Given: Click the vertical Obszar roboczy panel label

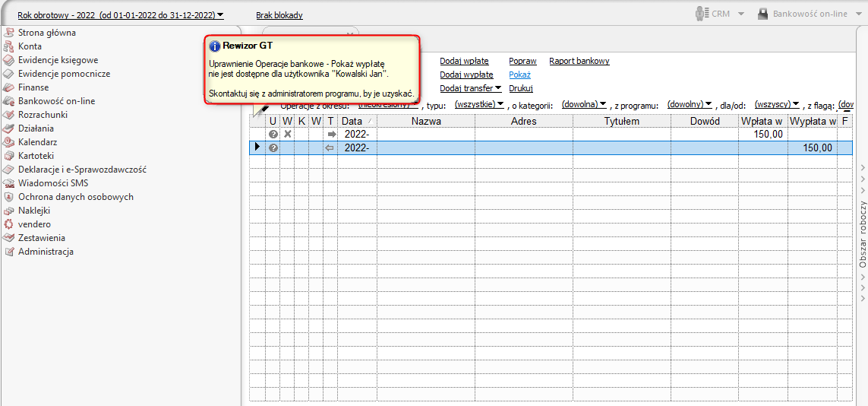Looking at the screenshot, I should pos(863,233).
